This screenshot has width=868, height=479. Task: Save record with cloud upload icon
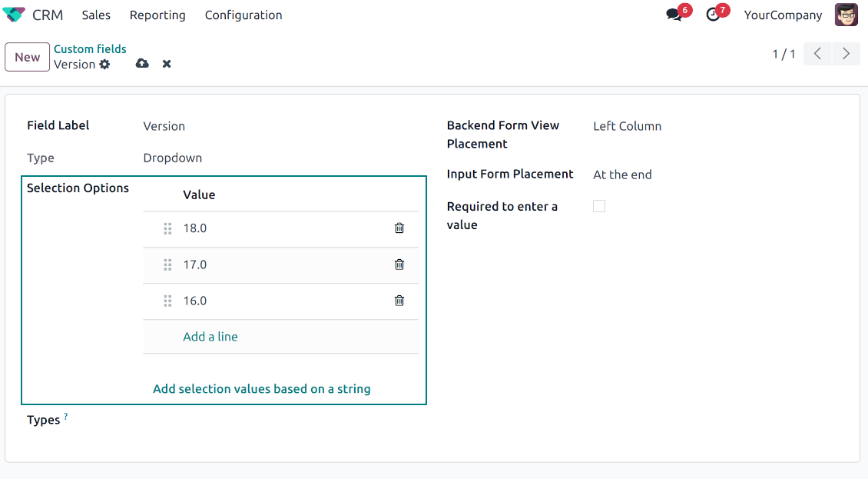coord(142,64)
